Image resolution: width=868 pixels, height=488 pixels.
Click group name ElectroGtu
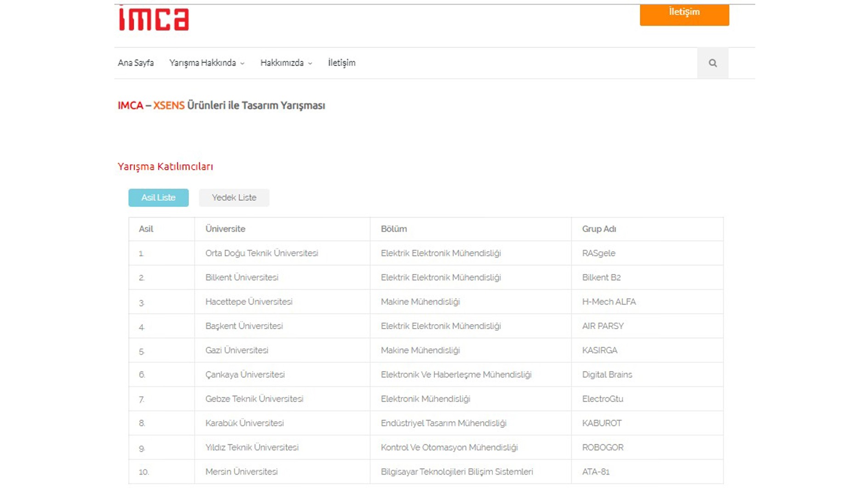point(603,399)
